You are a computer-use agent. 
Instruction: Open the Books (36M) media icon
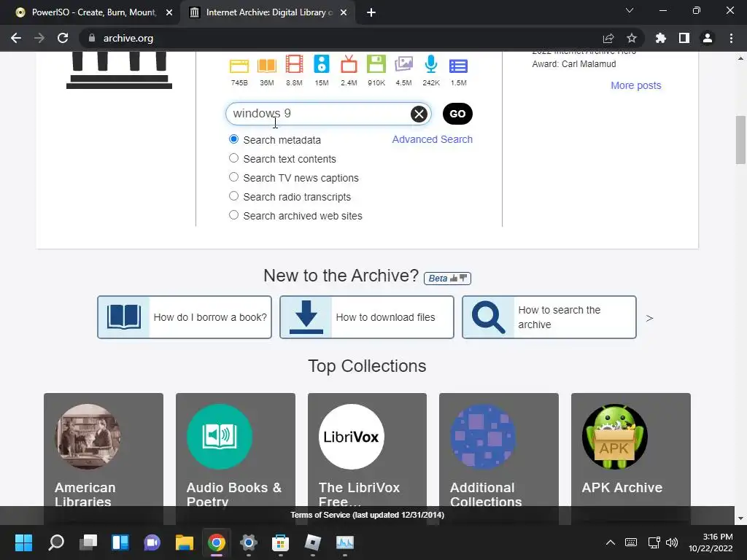[x=267, y=66]
